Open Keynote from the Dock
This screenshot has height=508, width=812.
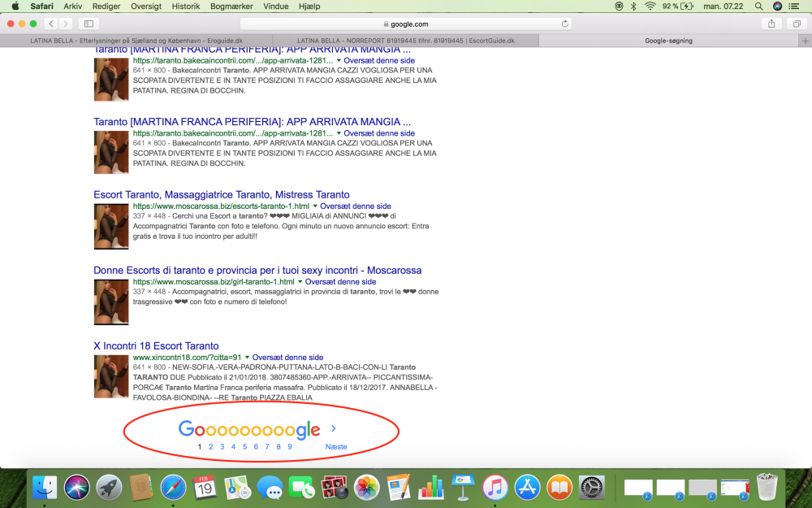[463, 488]
